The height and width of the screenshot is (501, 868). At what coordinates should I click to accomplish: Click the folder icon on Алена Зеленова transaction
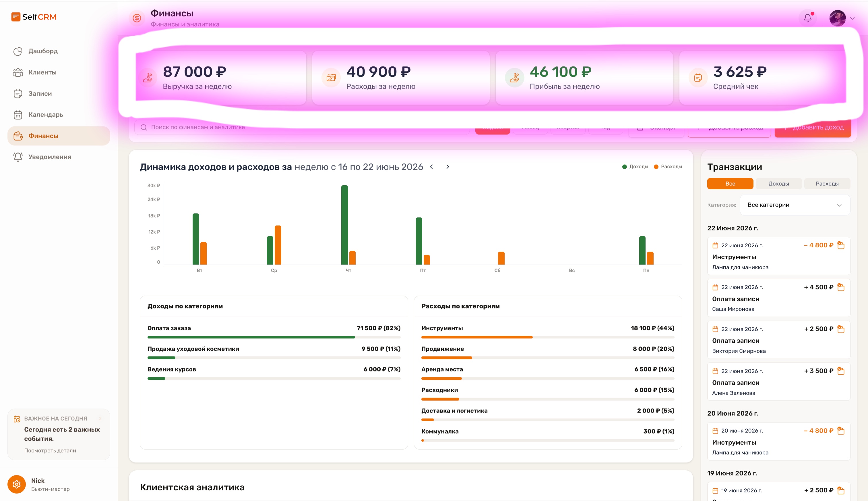pos(841,371)
